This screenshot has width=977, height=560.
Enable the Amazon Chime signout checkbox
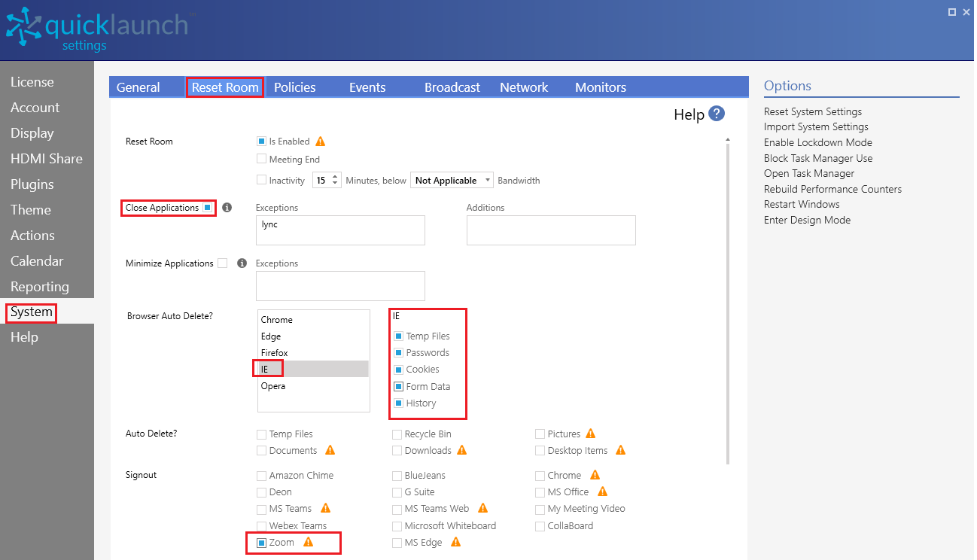tap(261, 475)
